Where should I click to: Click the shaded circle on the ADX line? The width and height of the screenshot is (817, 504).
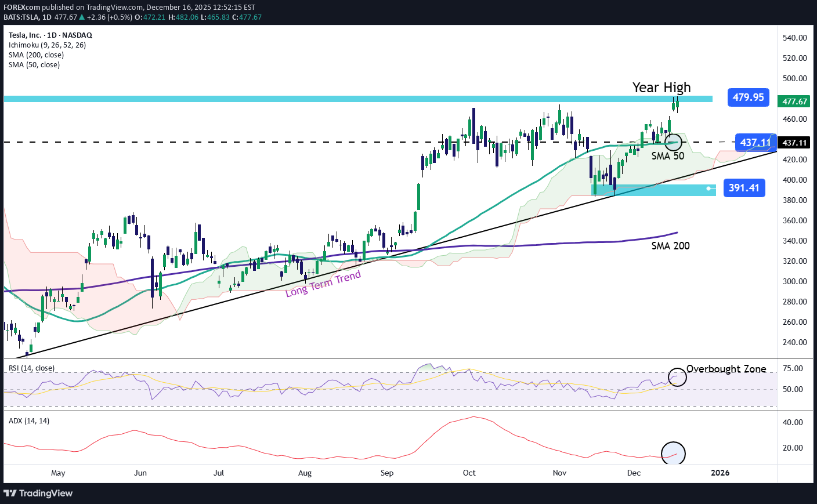pos(673,453)
